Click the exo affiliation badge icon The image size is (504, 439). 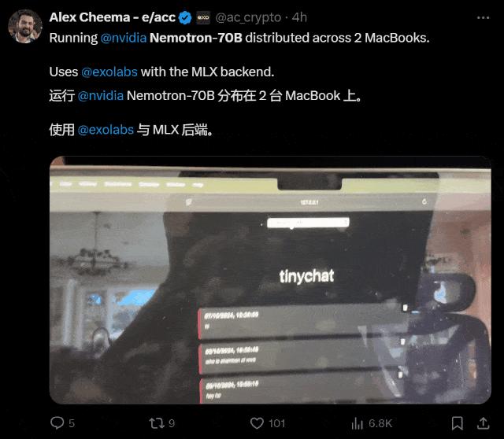203,17
